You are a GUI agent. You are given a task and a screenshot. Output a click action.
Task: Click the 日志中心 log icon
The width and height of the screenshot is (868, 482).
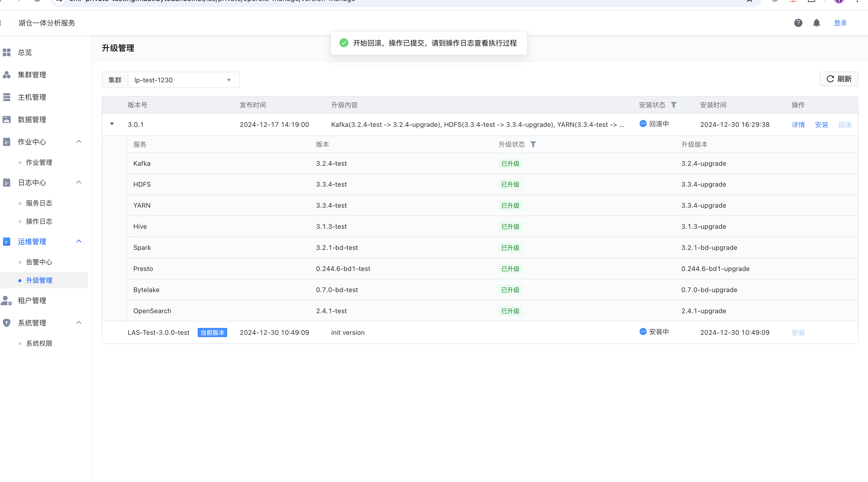coord(7,183)
